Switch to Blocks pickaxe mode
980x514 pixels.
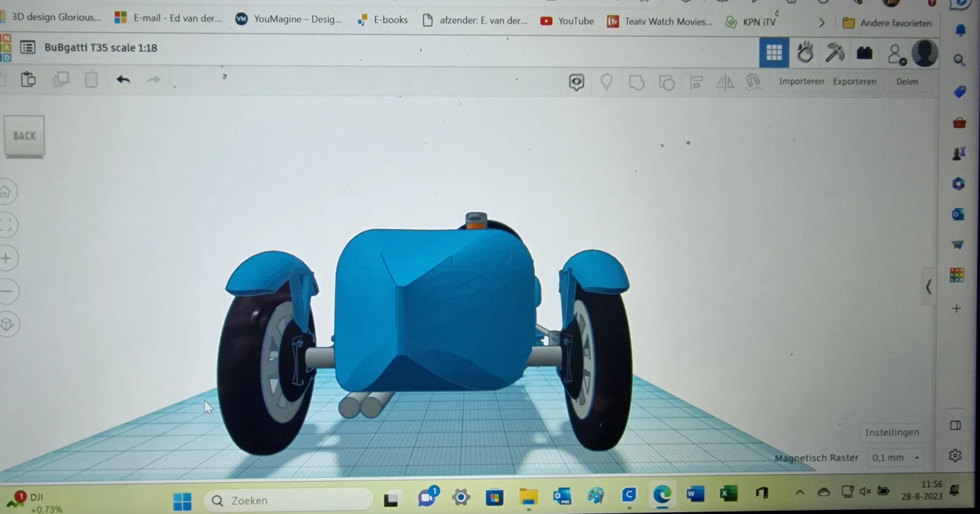click(x=834, y=53)
